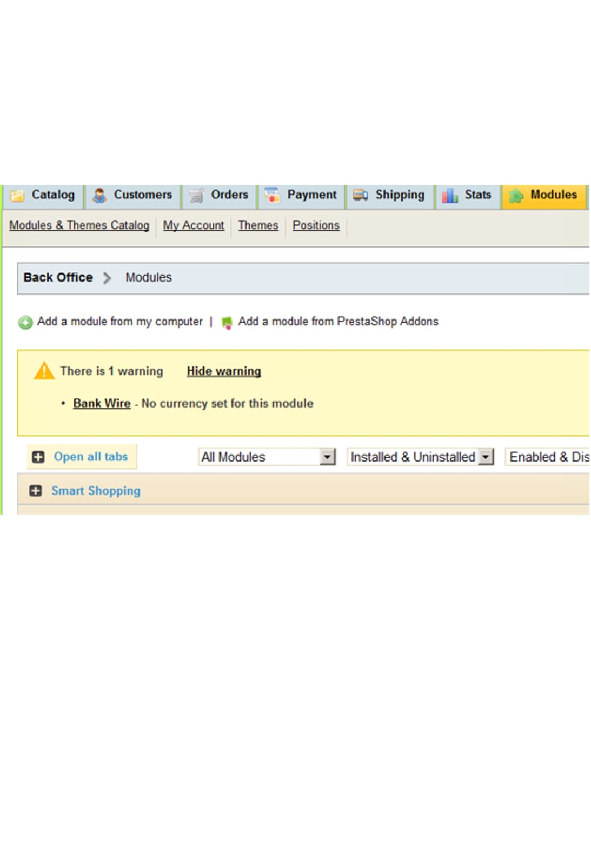Click the PrestaShop Addons puzzle icon
This screenshot has width=591, height=868.
click(227, 323)
